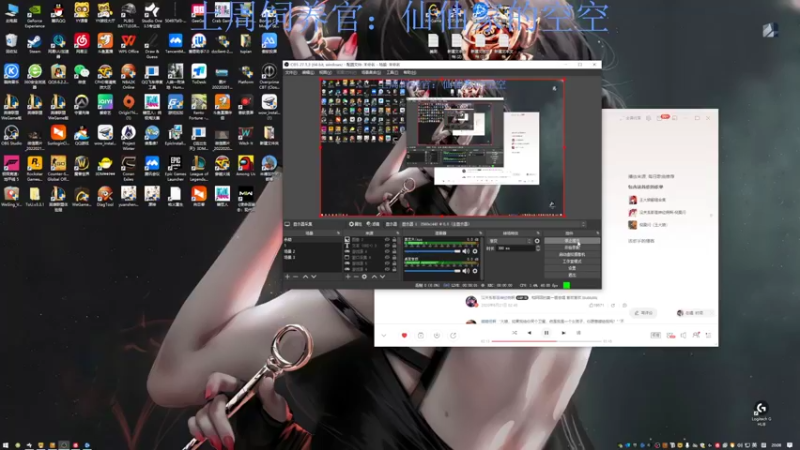Adjust the Desktop Audio volume slider
800x450 pixels.
point(433,271)
